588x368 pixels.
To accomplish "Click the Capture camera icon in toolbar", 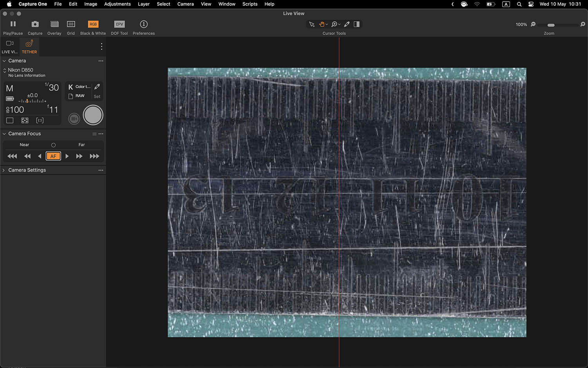I will pyautogui.click(x=35, y=24).
